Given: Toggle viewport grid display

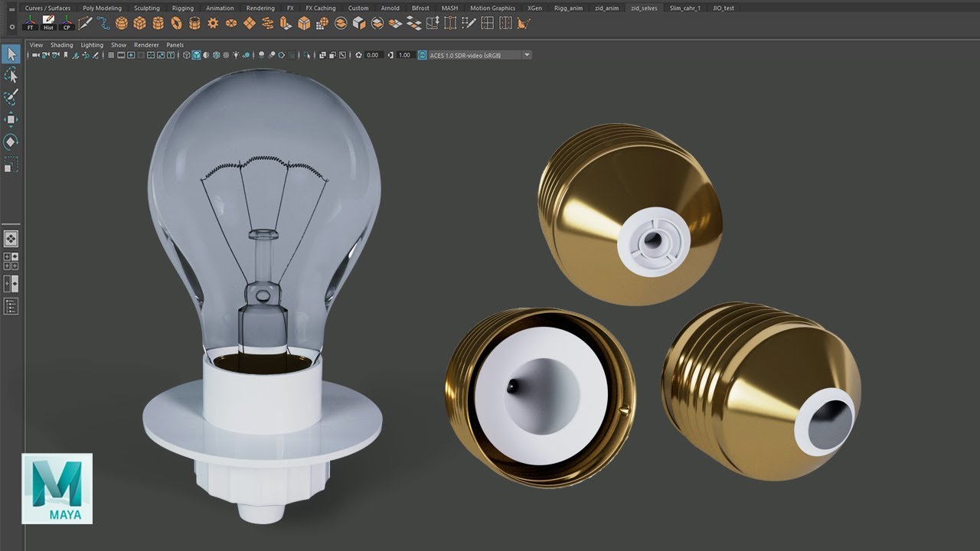Looking at the screenshot, I should point(111,55).
